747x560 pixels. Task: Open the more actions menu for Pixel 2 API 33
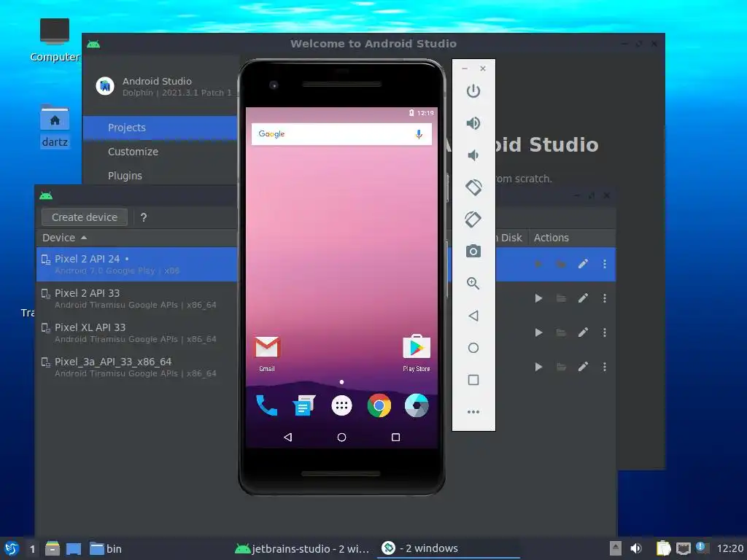coord(605,298)
